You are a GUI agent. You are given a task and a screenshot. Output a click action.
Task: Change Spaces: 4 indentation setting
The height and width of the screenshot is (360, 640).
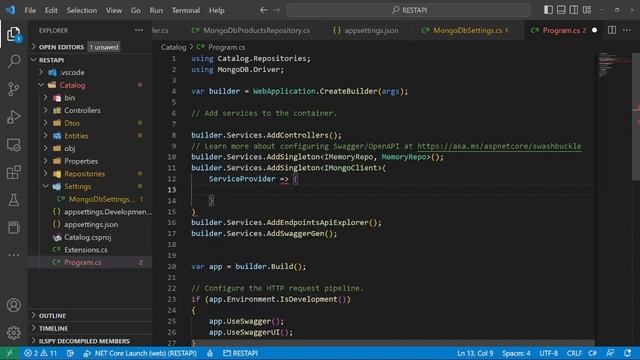tap(516, 353)
